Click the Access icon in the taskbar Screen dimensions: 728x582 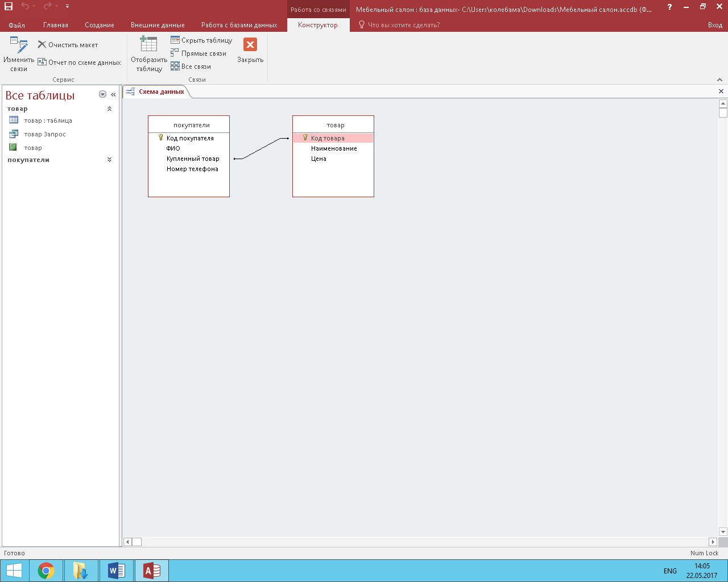[x=151, y=571]
